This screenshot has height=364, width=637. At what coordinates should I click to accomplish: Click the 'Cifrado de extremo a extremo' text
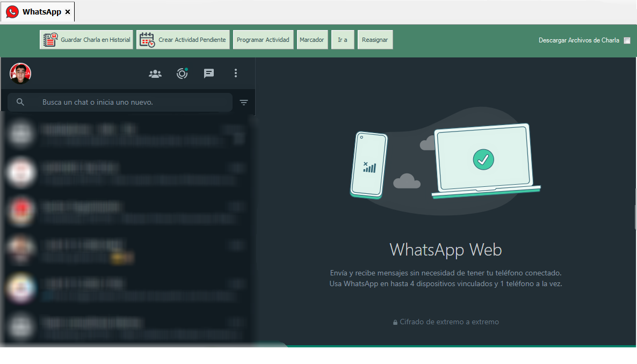[x=450, y=322]
